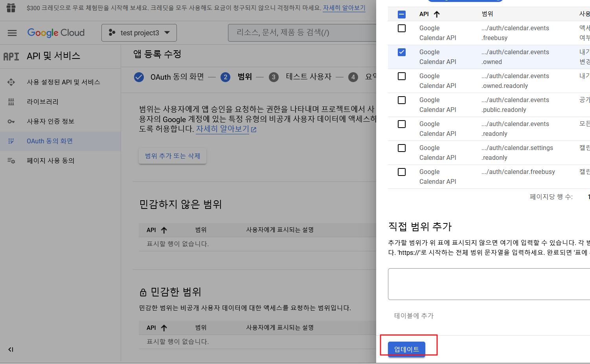Screen dimensions: 590x364
Task: Select OAuth 동의 화면 sidebar item
Action: coord(60,141)
